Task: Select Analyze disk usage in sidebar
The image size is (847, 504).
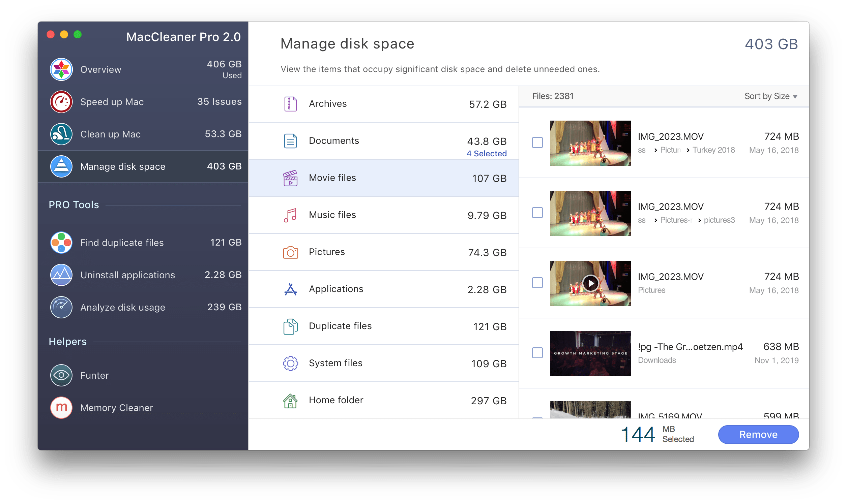Action: [143, 307]
